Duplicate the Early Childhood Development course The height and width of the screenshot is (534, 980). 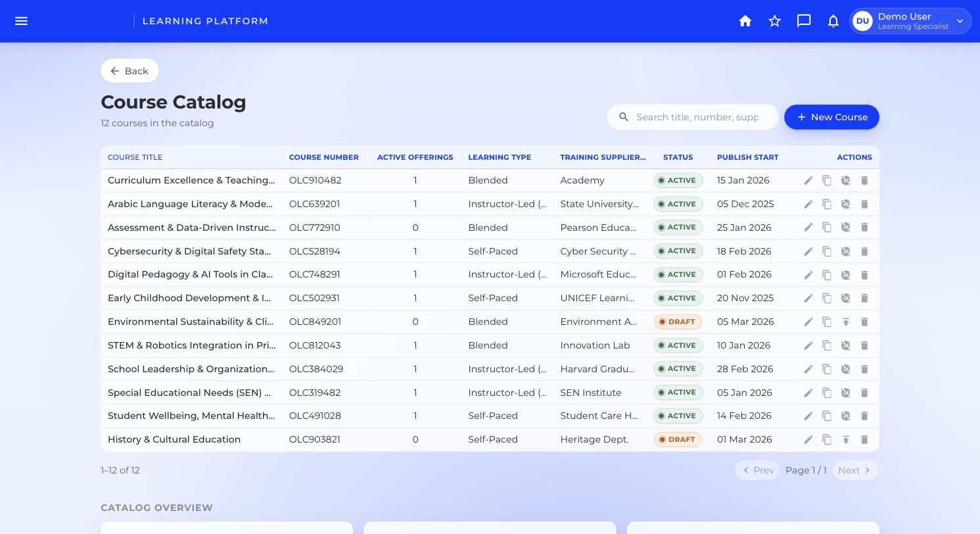point(827,298)
